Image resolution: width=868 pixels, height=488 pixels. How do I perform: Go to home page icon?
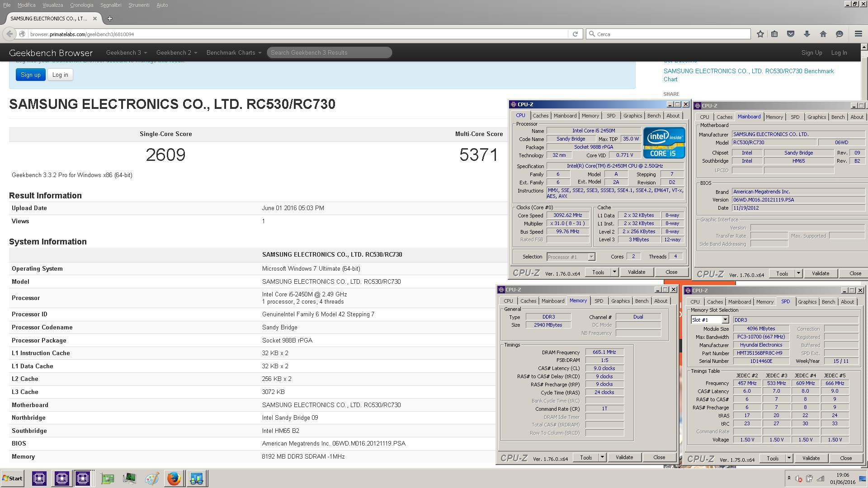(x=823, y=34)
